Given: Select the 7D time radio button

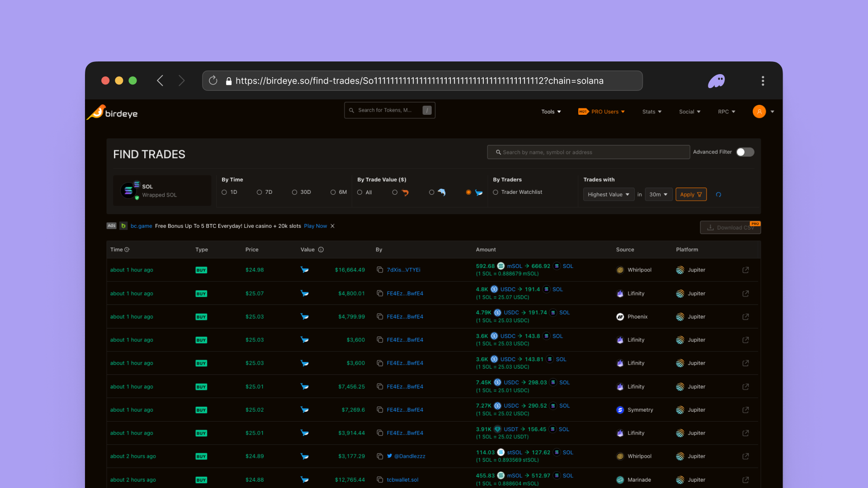Looking at the screenshot, I should point(259,192).
